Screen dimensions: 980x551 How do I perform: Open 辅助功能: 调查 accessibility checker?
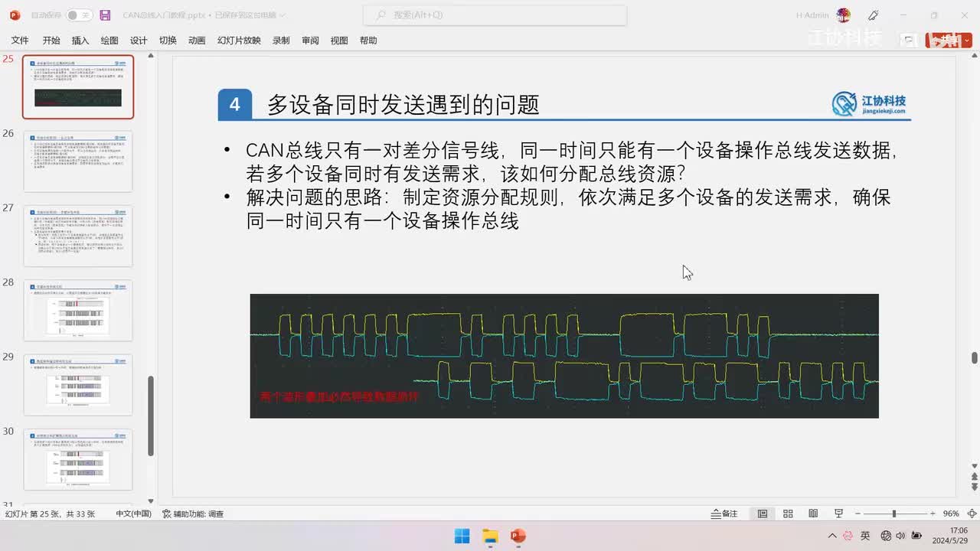pos(193,514)
